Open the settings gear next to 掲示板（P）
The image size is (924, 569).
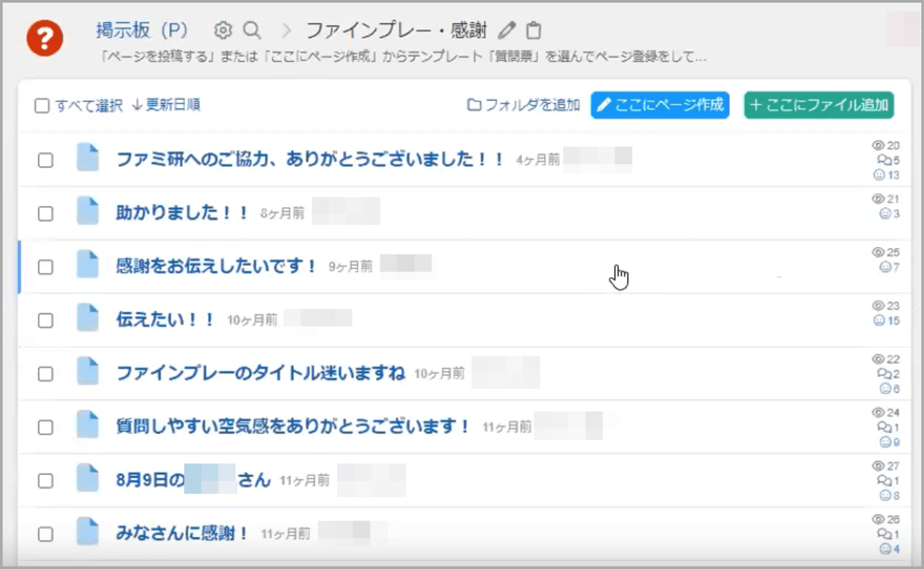(221, 31)
